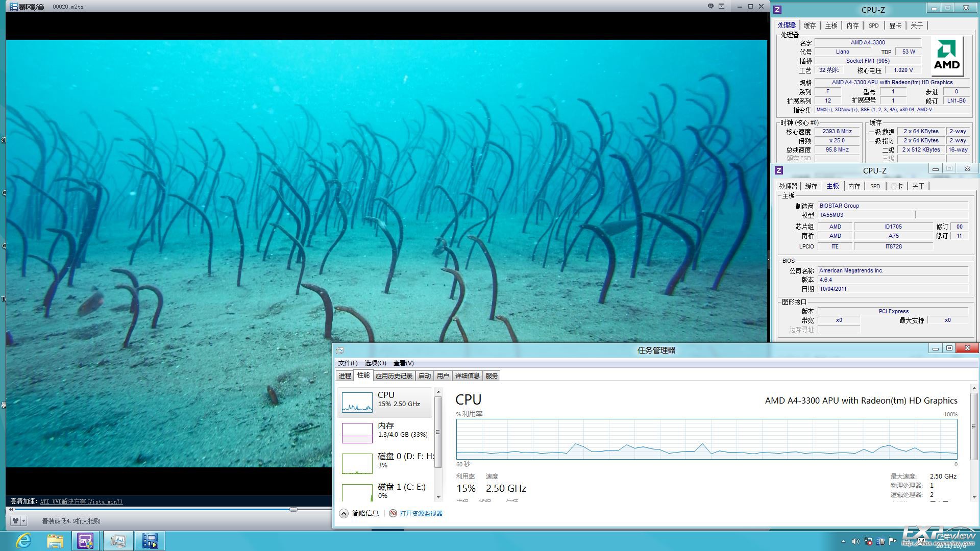Screen dimensions: 980x551
Task: Switch to the video player taskbar icon
Action: click(150, 541)
